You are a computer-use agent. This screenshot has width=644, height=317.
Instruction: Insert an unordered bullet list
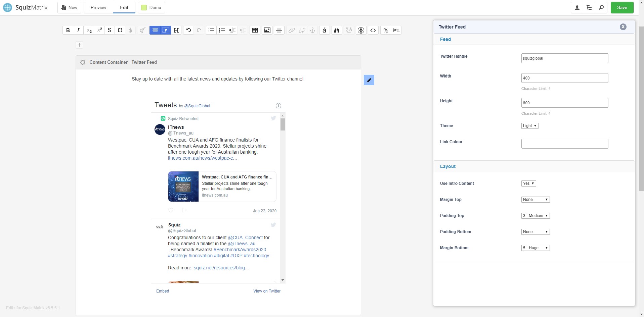pos(211,30)
